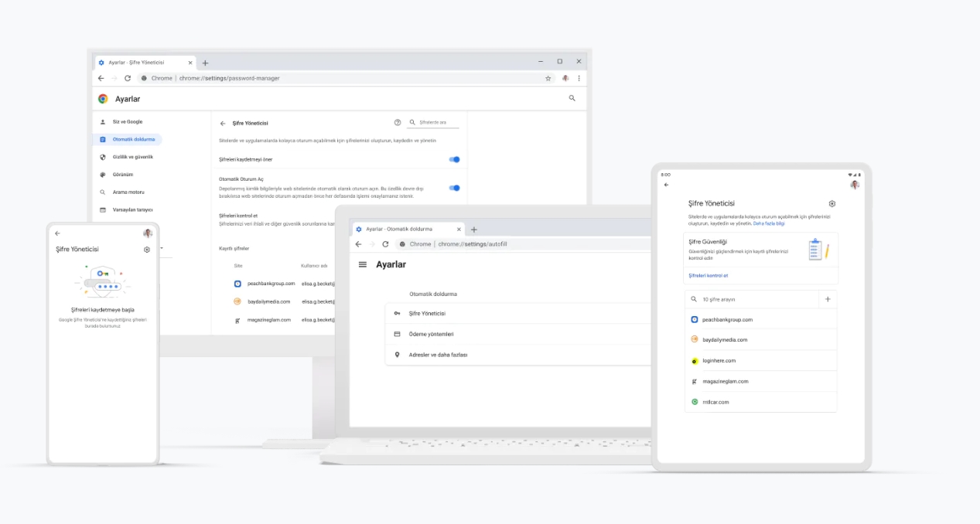Tap back arrow on tablet screen
Screen dimensions: 980x524
click(x=667, y=185)
